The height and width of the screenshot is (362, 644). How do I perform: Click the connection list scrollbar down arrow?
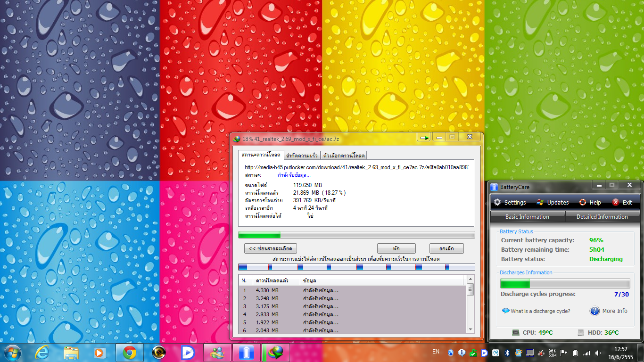pyautogui.click(x=471, y=329)
